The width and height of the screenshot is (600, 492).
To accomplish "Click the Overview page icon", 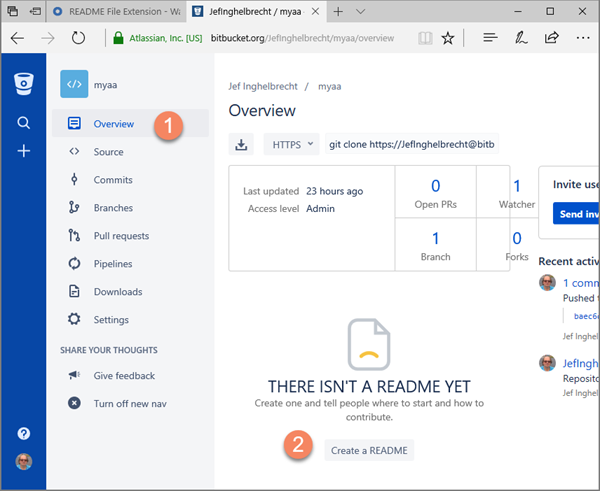I will pos(74,123).
